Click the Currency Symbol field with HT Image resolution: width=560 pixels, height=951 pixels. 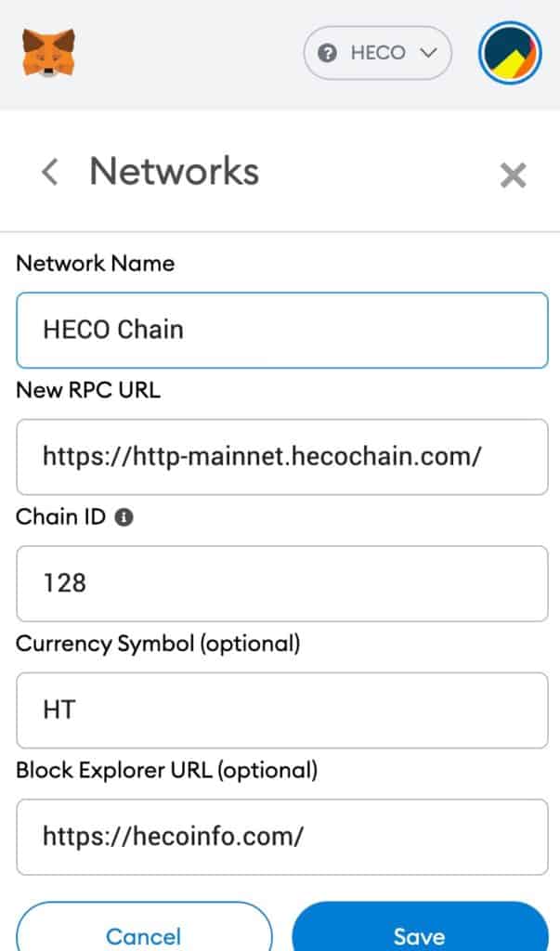click(x=282, y=710)
